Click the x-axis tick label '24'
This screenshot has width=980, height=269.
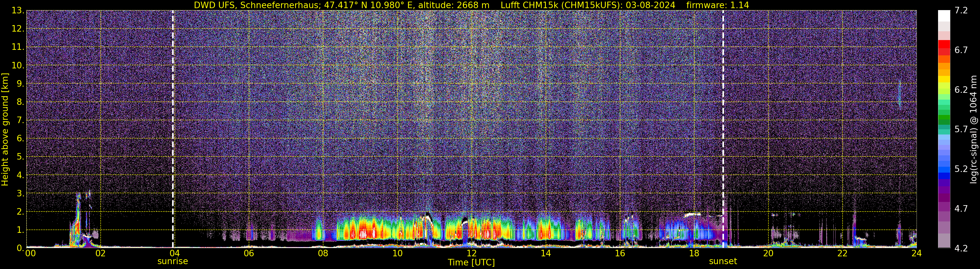coord(917,253)
